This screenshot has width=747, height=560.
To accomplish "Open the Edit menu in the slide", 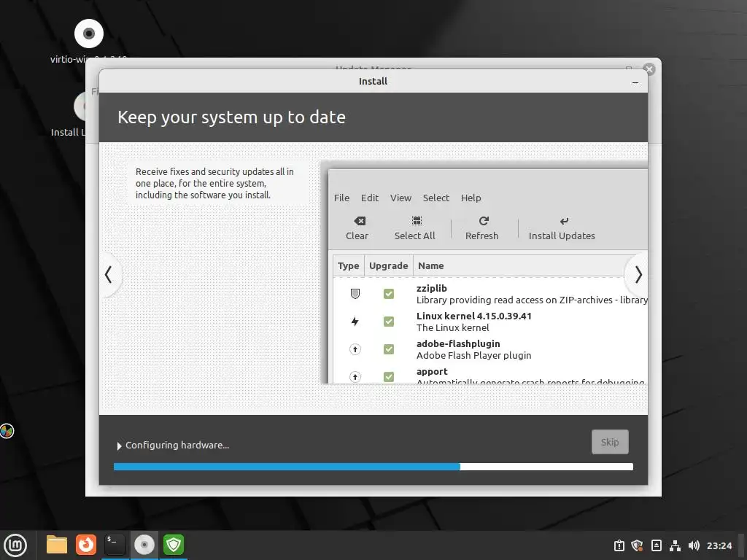I will [370, 198].
